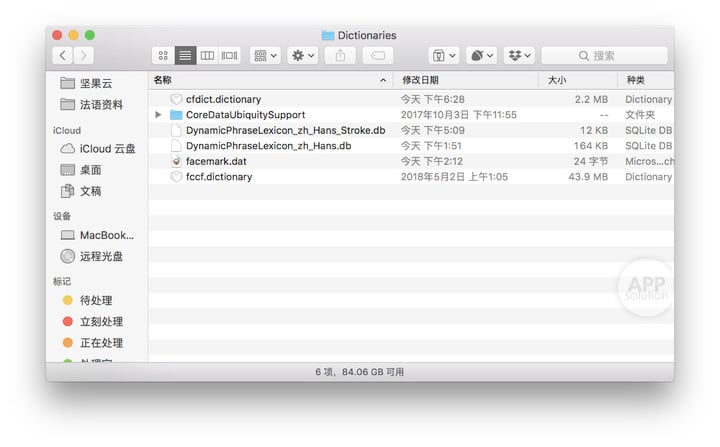The height and width of the screenshot is (447, 720).
Task: Open the Dropbox toolbar dropdown
Action: [519, 56]
